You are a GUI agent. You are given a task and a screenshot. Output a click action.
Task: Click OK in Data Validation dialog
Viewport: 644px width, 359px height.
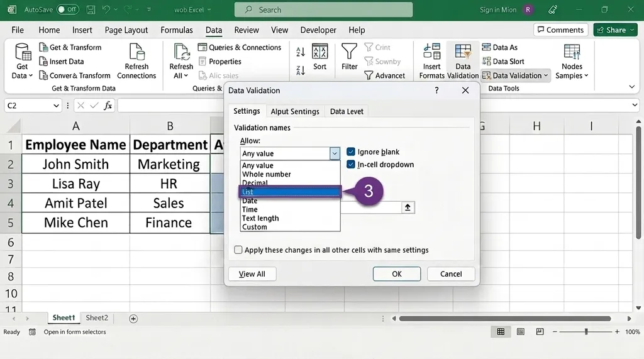[397, 274]
